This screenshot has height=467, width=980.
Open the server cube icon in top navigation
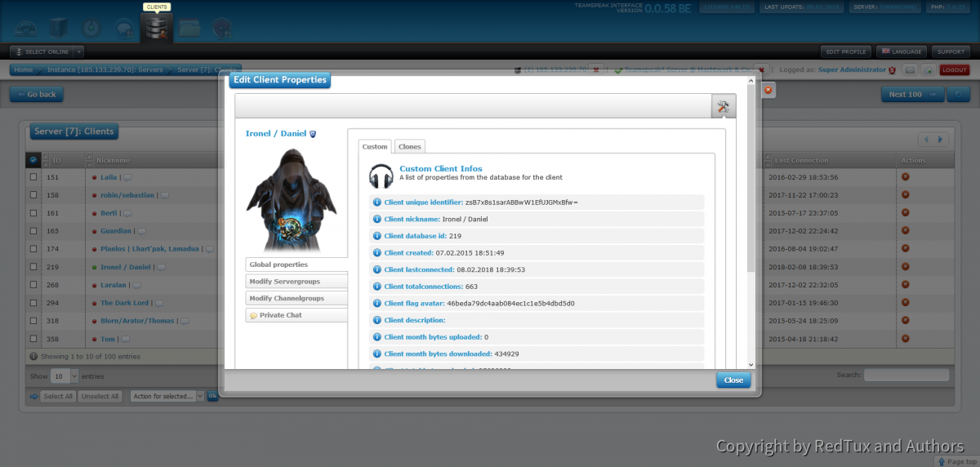coord(60,27)
